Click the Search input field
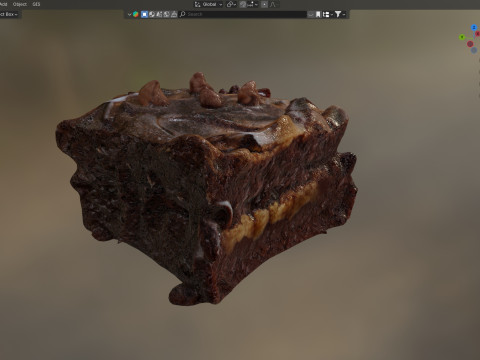The image size is (480, 360). [x=243, y=14]
